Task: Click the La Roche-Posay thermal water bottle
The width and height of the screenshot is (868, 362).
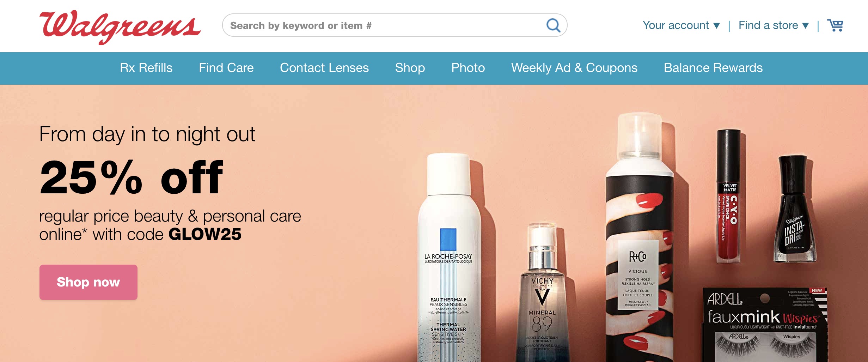Action: (448, 258)
